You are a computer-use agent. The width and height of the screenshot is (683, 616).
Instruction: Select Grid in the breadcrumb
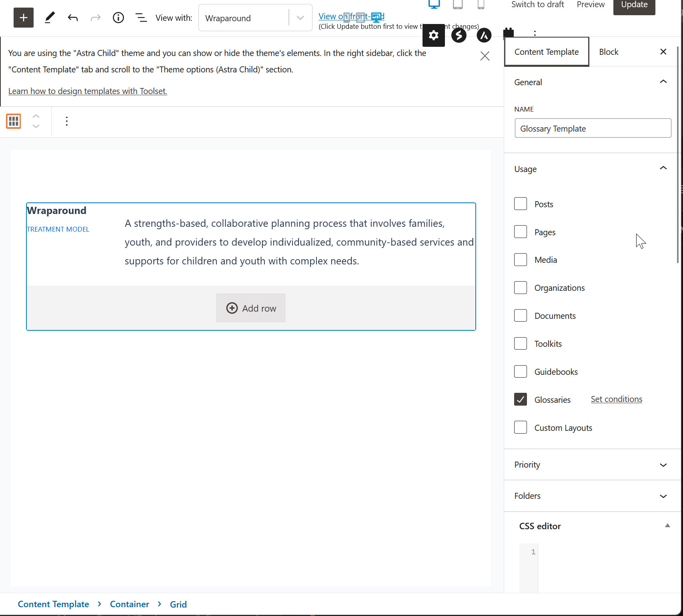178,604
